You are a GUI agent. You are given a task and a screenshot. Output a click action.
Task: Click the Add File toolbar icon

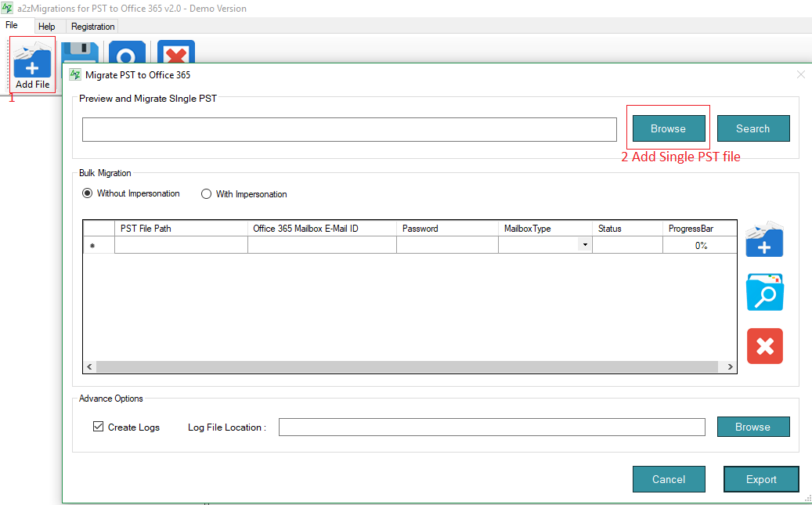(x=32, y=64)
